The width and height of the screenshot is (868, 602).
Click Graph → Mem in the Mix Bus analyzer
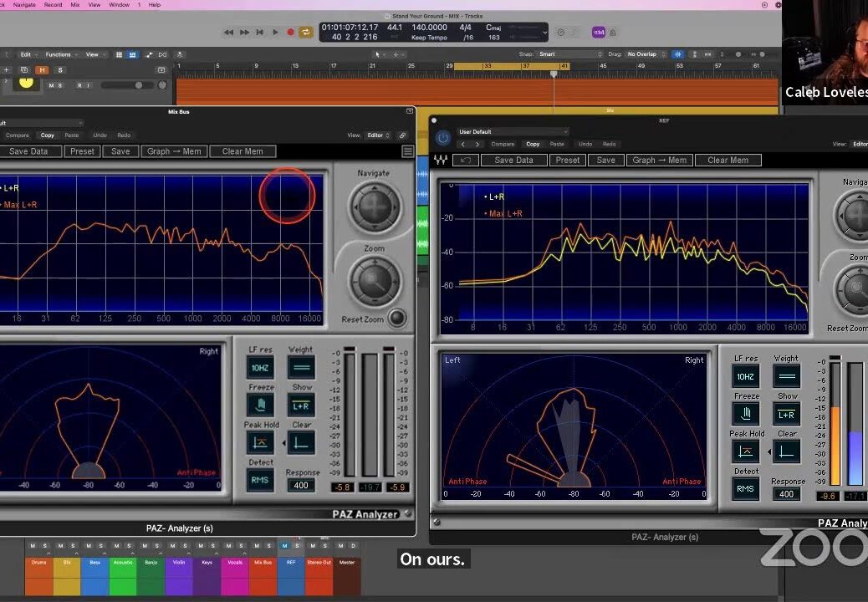click(175, 151)
